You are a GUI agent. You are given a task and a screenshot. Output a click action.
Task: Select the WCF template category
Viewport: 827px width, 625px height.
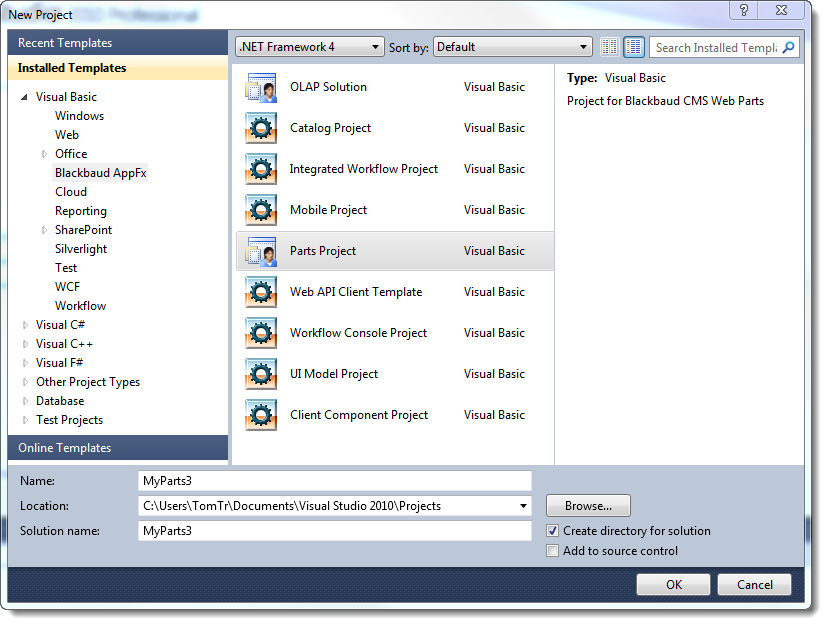(68, 287)
